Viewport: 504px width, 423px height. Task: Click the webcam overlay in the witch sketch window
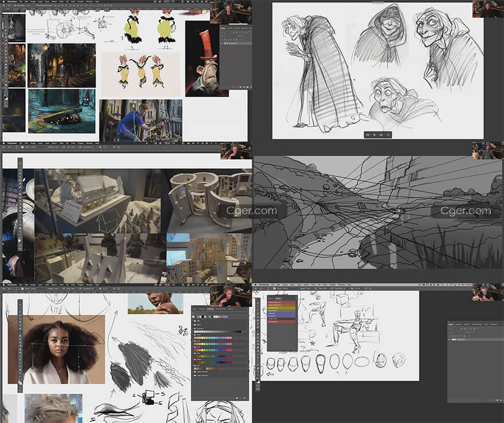[488, 9]
